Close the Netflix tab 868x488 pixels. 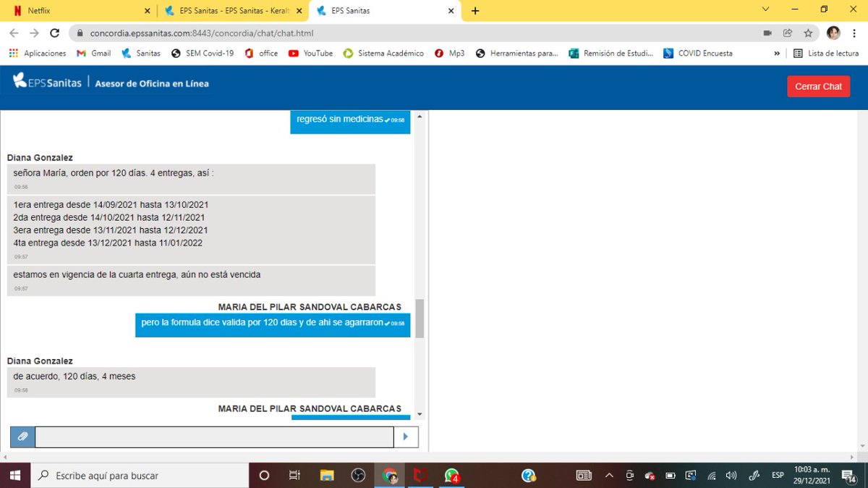(x=148, y=11)
